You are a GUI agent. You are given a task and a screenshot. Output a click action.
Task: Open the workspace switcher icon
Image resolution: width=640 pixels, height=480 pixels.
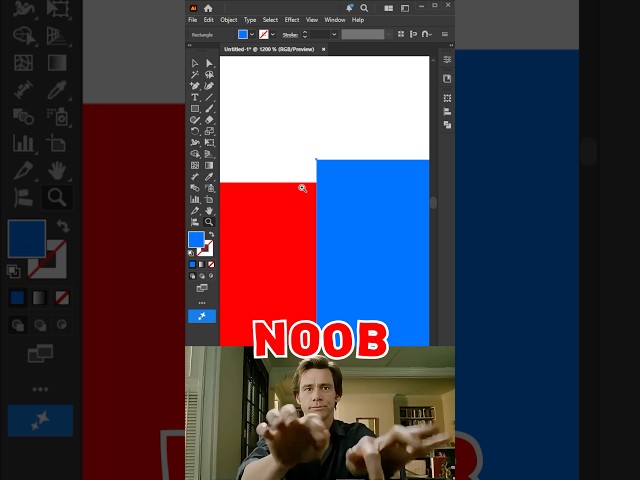[x=405, y=8]
